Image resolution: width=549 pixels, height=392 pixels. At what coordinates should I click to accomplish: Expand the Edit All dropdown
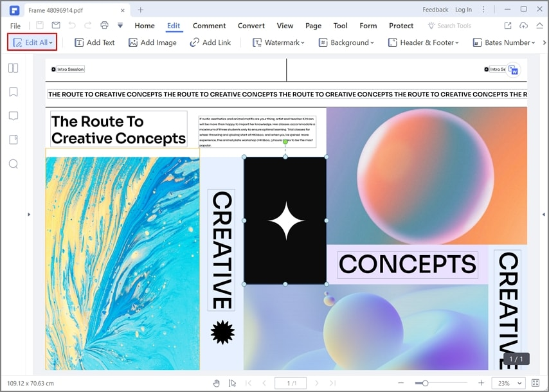pyautogui.click(x=51, y=42)
